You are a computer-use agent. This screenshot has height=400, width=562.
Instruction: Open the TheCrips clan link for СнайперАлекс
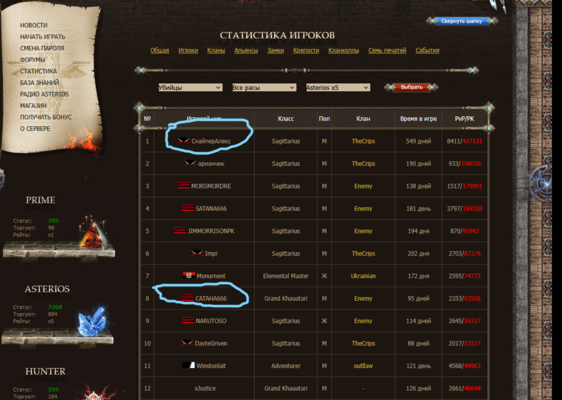click(x=363, y=141)
